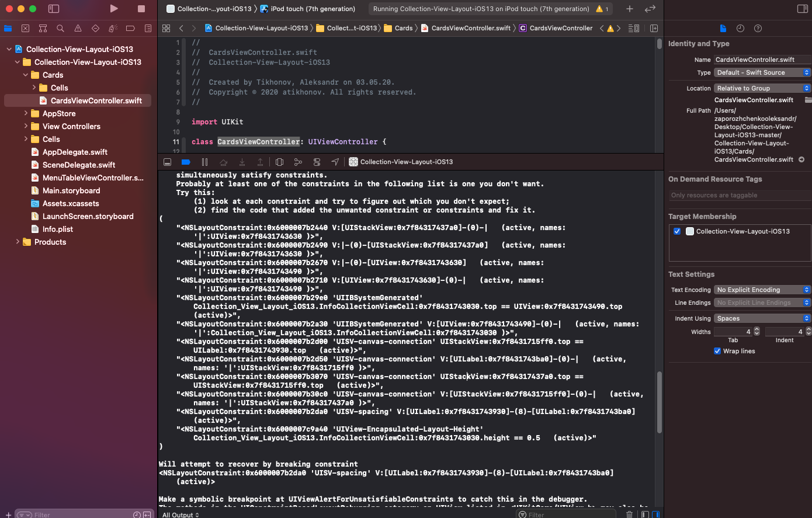Open Indent Using Spaces dropdown
This screenshot has height=518, width=812.
[x=762, y=318]
